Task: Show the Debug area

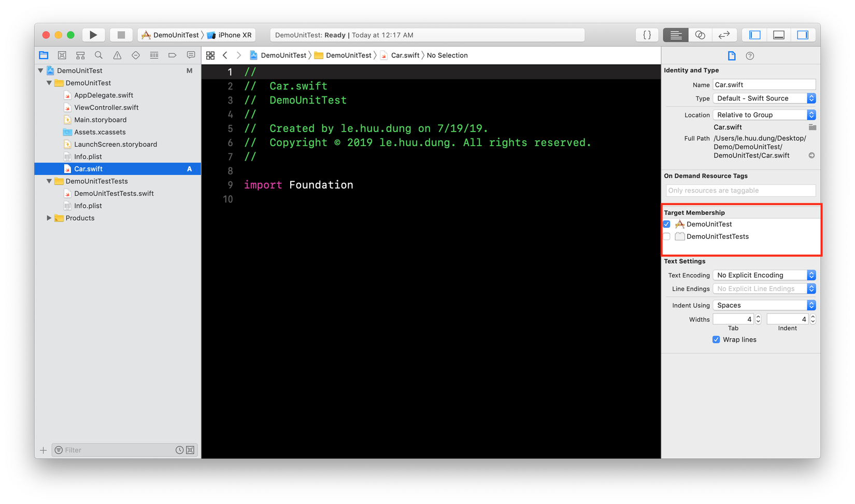Action: pyautogui.click(x=779, y=35)
